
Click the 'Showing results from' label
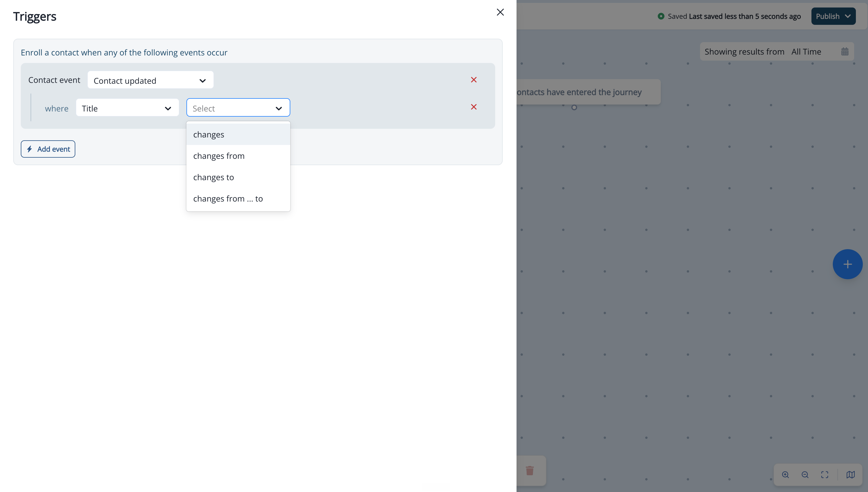click(x=744, y=52)
